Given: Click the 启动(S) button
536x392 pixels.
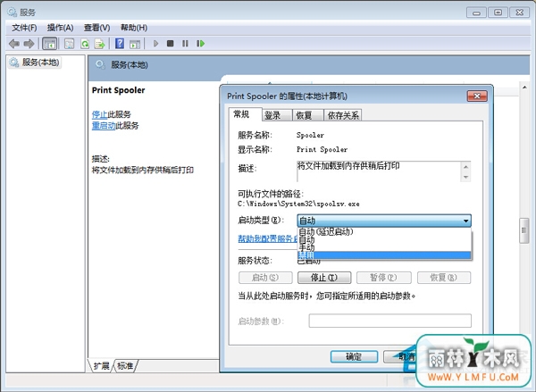Looking at the screenshot, I should pyautogui.click(x=265, y=278).
